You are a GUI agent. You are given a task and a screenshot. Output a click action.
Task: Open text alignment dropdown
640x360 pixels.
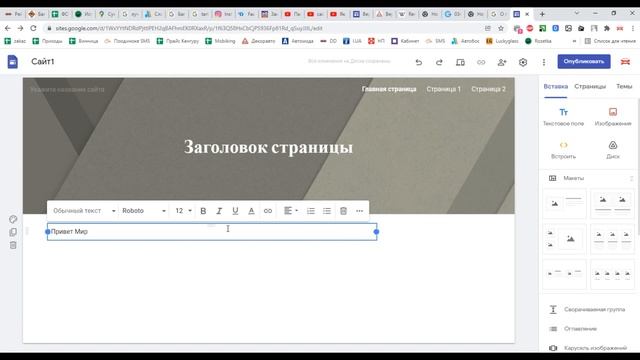291,211
